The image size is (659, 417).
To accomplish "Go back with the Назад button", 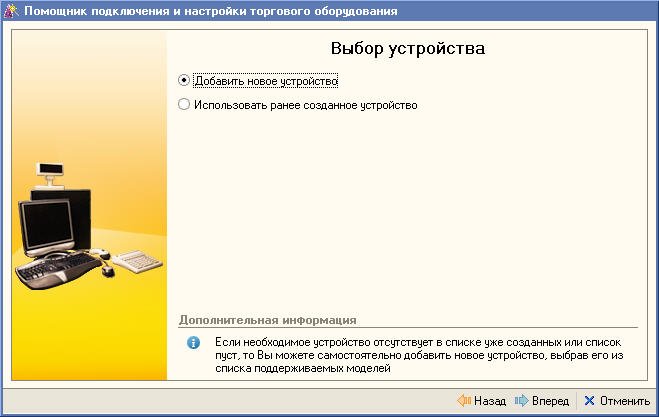I will click(x=482, y=401).
